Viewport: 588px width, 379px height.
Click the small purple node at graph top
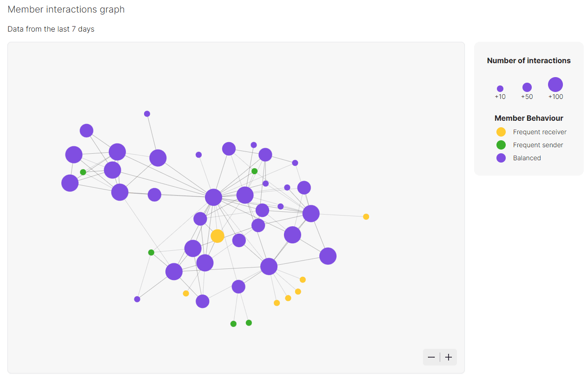(147, 114)
